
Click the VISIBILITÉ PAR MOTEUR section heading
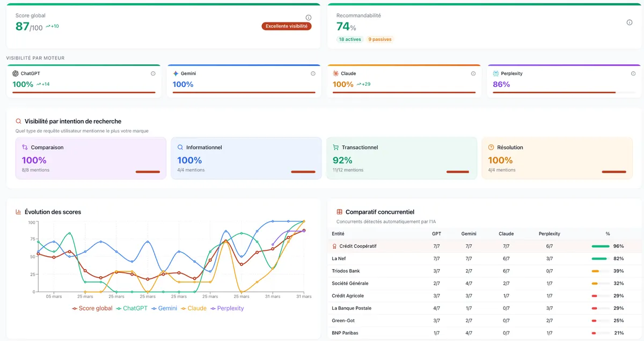tap(35, 58)
